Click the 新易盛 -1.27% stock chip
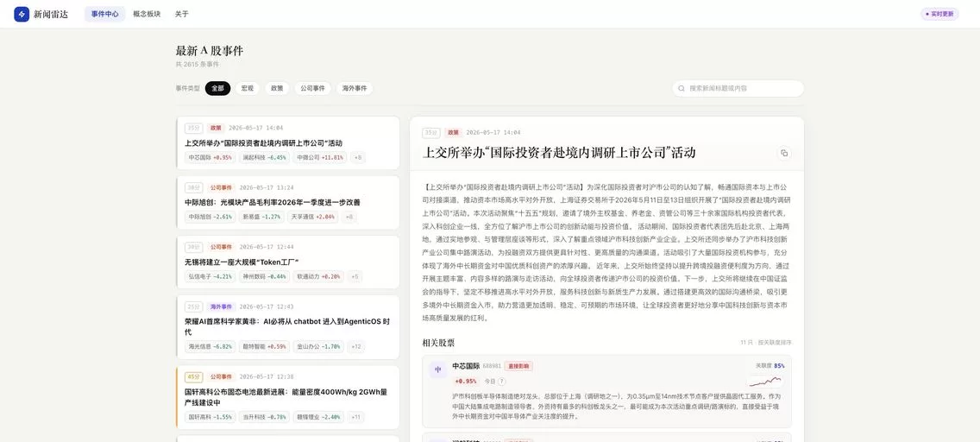Screen dimensions: 980x442 tap(261, 217)
